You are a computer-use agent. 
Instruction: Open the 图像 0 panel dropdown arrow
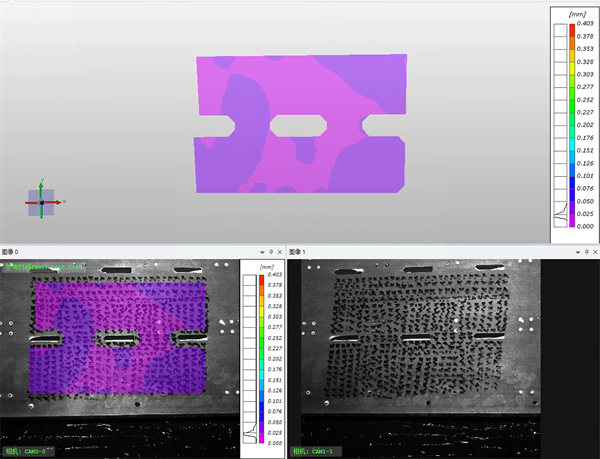261,250
